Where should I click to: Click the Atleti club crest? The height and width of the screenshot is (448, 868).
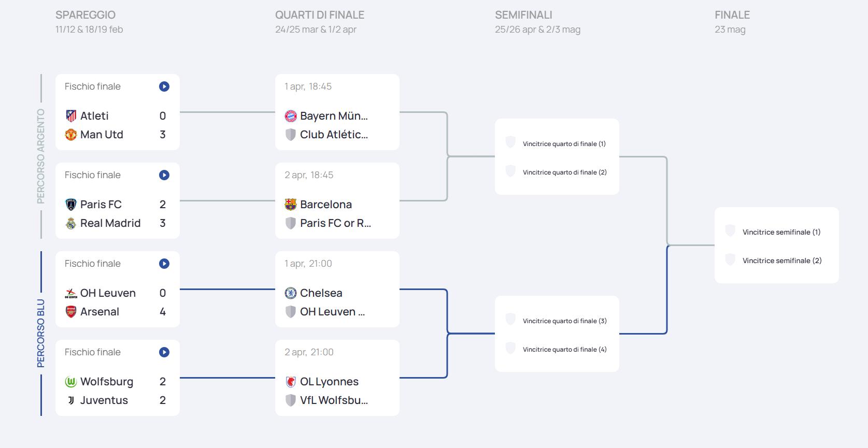(x=71, y=116)
